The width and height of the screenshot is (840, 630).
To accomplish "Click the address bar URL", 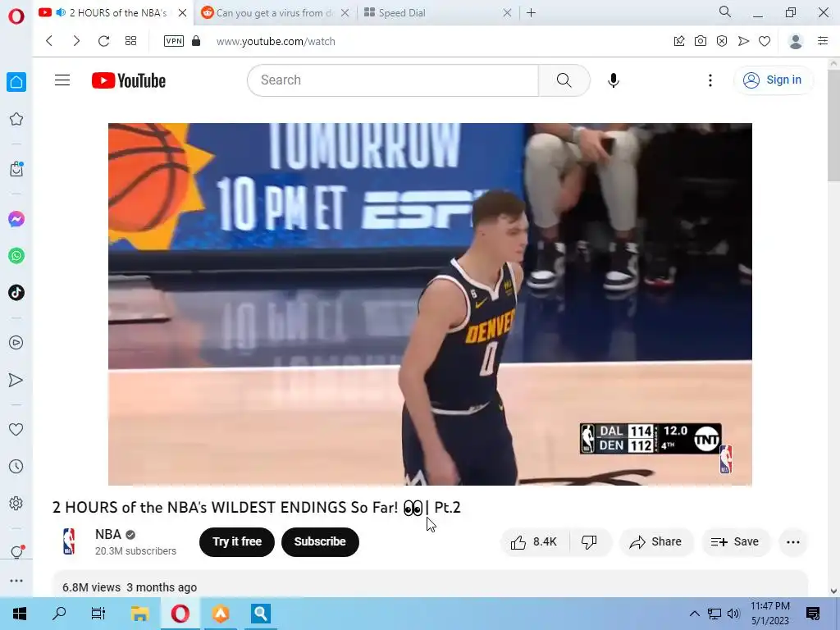I will [x=276, y=41].
